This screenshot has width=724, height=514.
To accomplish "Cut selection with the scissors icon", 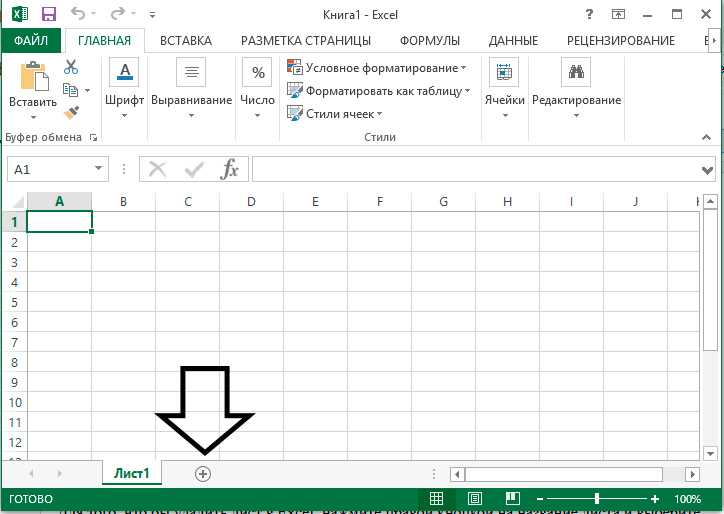I will coord(71,67).
